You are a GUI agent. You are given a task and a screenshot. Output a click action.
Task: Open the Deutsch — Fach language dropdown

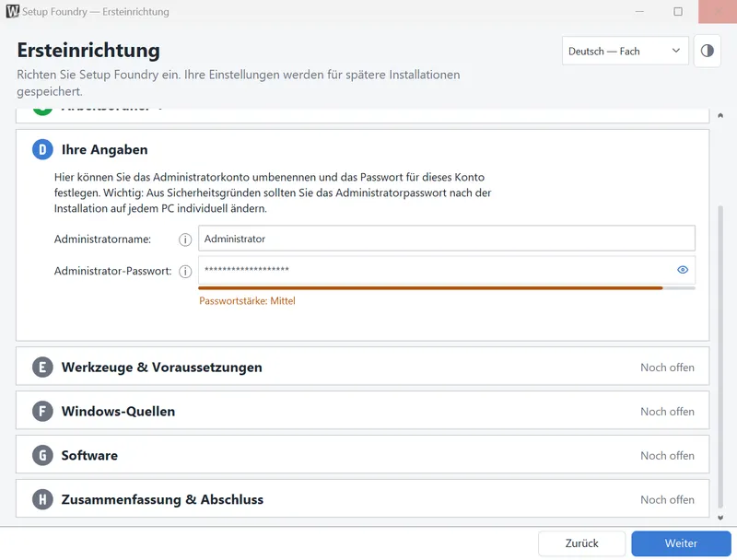coord(625,51)
